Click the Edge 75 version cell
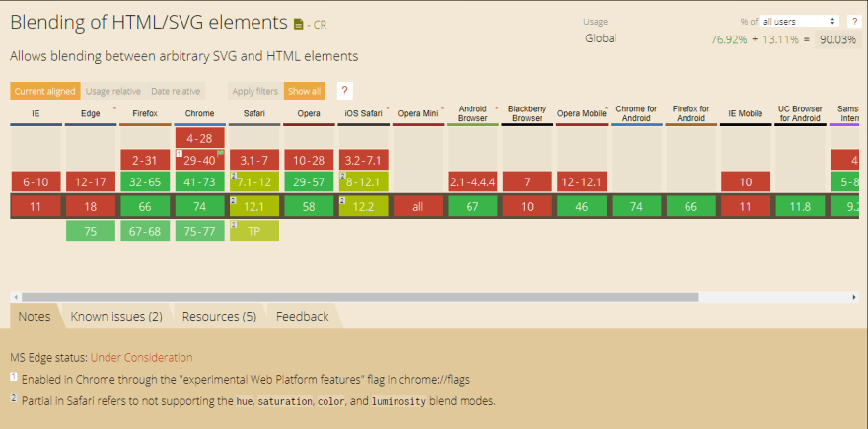This screenshot has height=429, width=868. pos(90,230)
